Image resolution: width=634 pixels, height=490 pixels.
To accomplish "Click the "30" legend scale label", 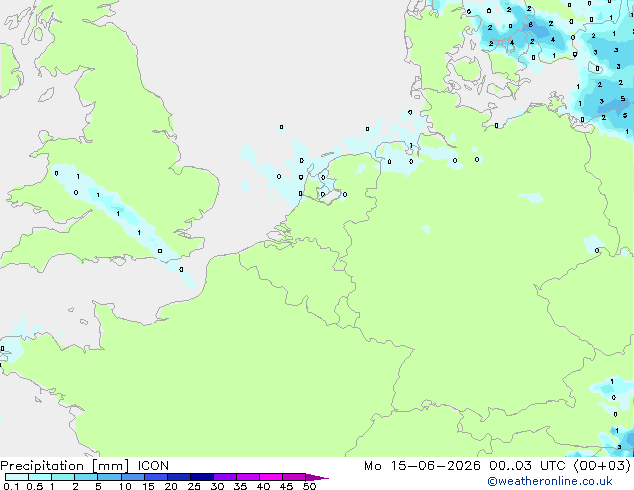I will tap(217, 486).
